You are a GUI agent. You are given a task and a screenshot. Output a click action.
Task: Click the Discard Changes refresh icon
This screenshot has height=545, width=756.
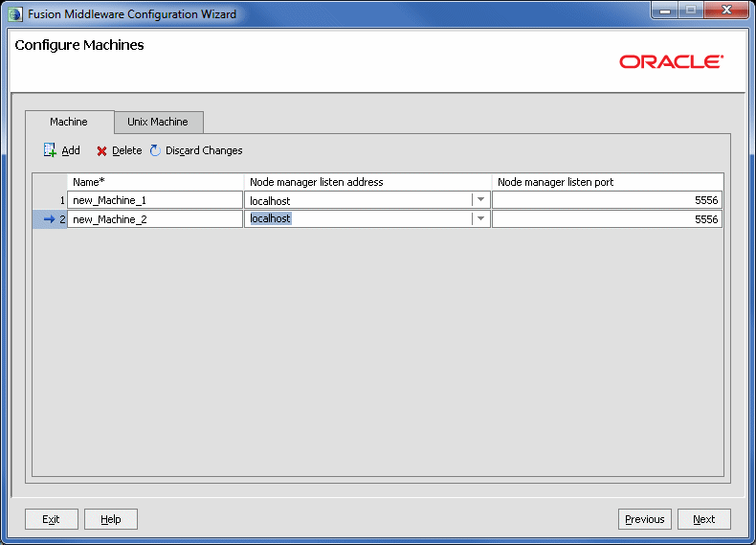click(x=155, y=150)
